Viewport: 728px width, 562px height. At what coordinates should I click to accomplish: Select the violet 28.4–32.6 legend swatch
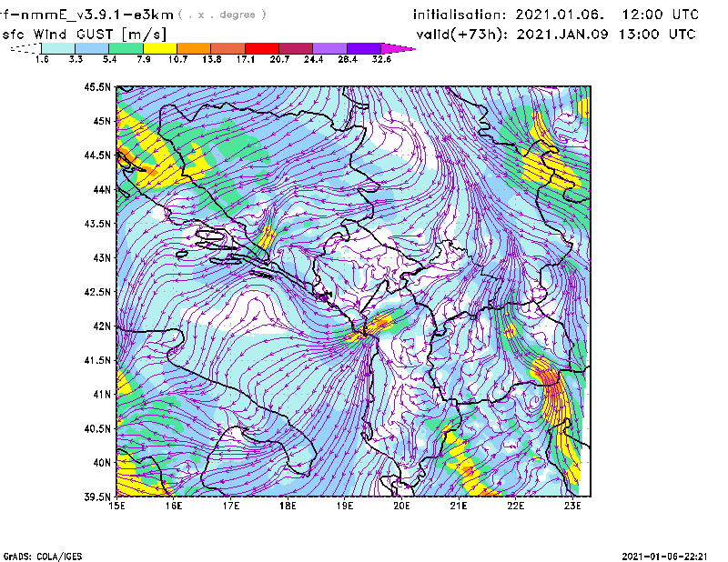click(x=364, y=48)
